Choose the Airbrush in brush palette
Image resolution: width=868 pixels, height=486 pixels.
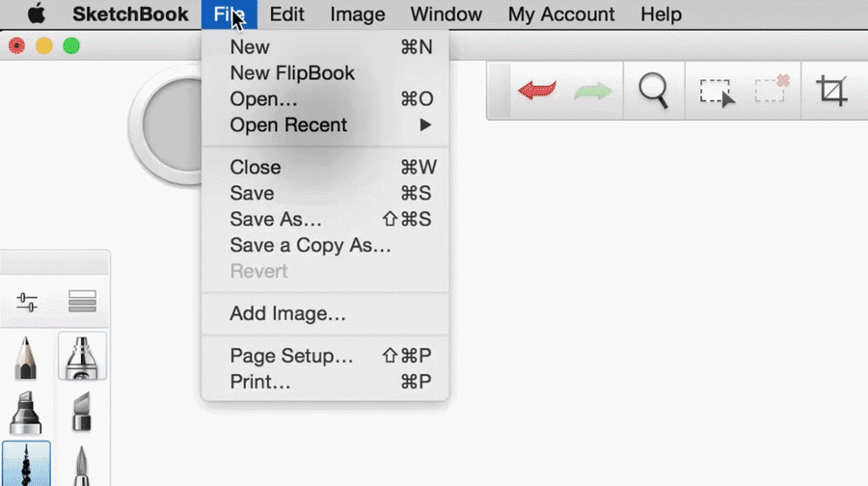(x=82, y=356)
